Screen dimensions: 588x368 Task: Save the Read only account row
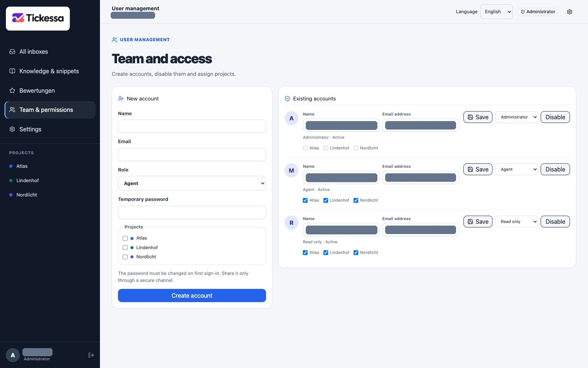pyautogui.click(x=478, y=222)
